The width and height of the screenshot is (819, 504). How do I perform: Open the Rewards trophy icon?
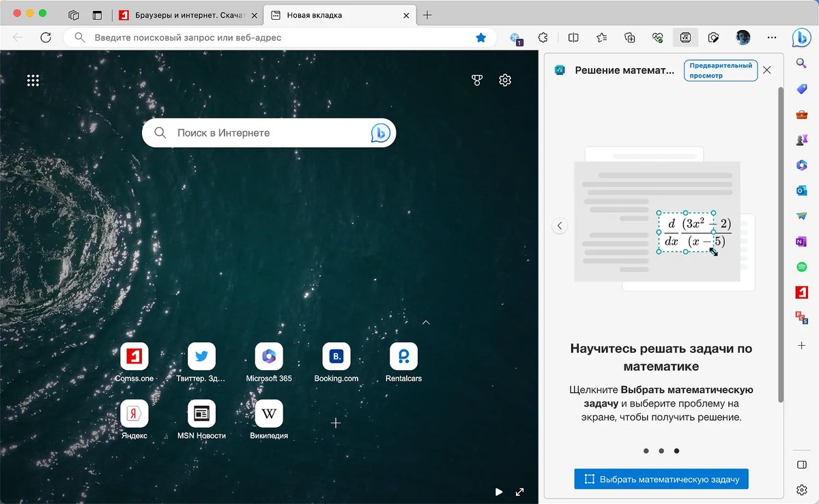[x=477, y=80]
